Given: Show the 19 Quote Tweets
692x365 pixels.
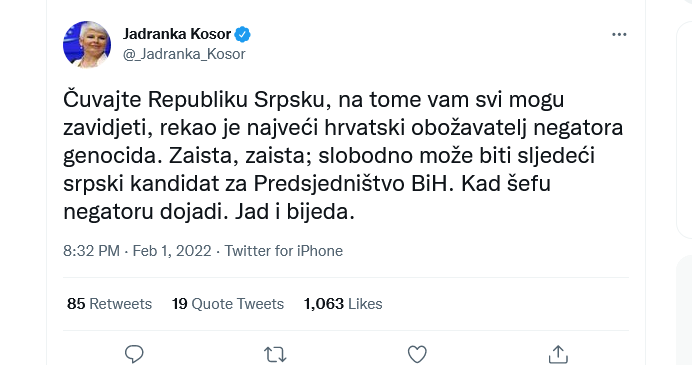Looking at the screenshot, I should (228, 304).
